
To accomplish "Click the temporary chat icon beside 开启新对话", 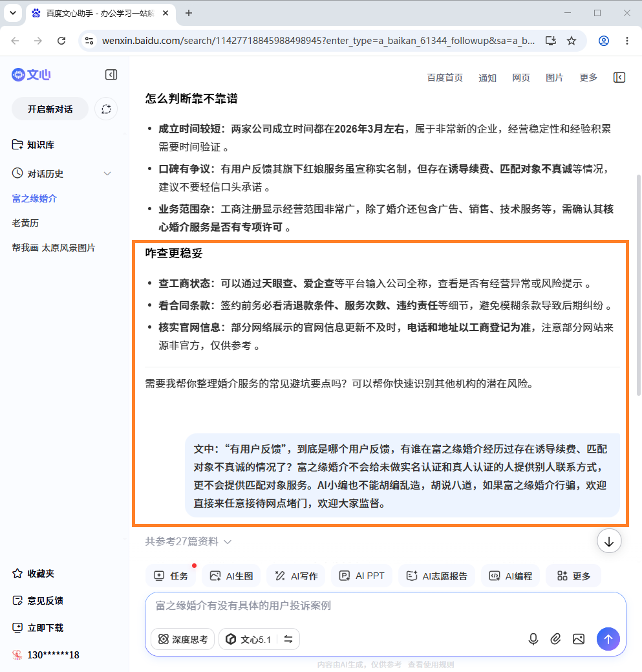I will coord(106,109).
